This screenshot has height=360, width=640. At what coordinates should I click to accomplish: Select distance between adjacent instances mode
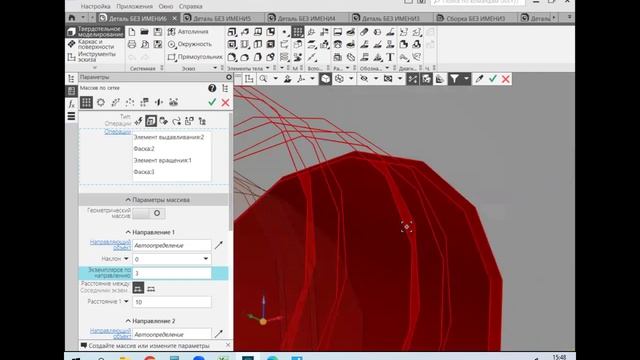click(138, 289)
